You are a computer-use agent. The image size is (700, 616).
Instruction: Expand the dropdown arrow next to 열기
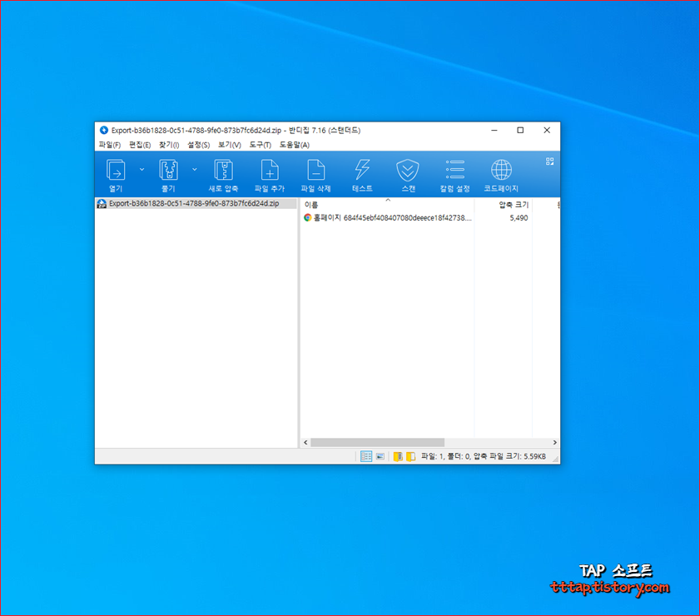[x=142, y=170]
